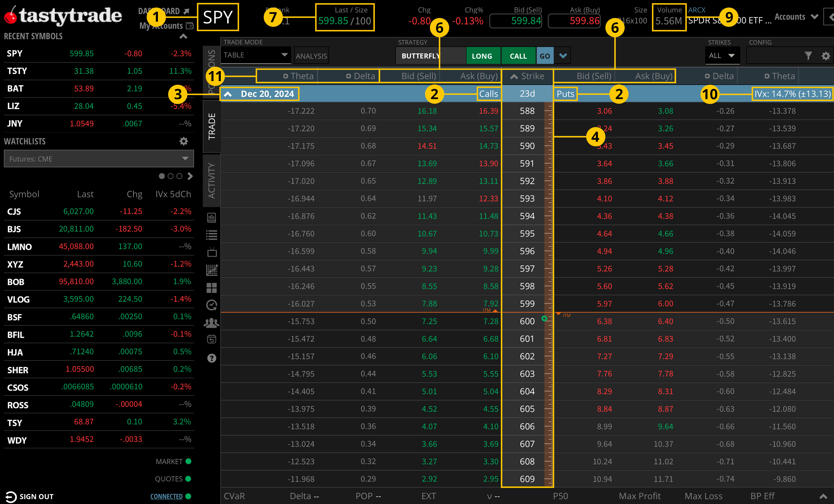
Task: Toggle the Theta column bullet indicator
Action: click(285, 76)
